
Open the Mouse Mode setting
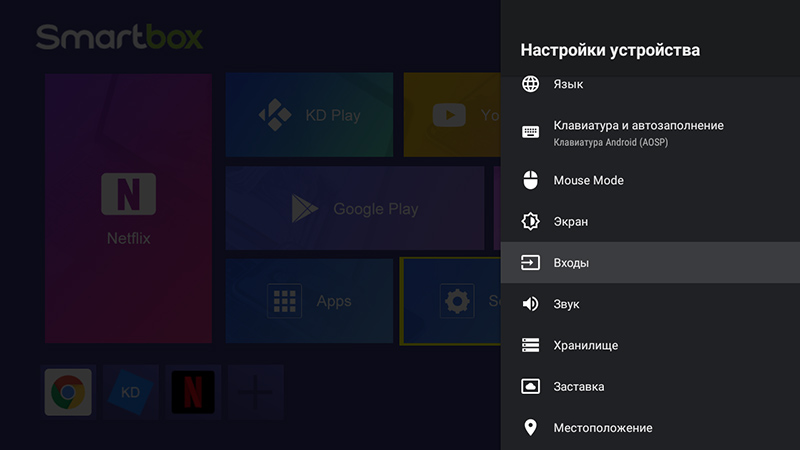click(650, 180)
